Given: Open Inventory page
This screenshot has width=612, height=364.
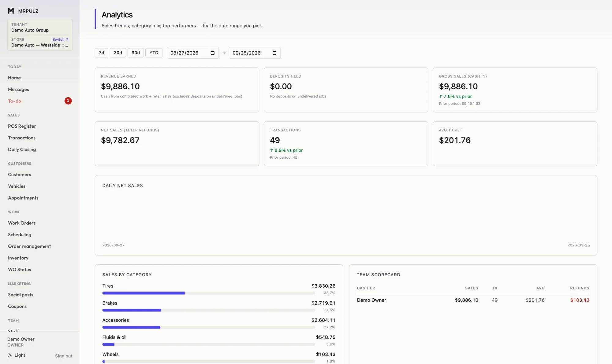Looking at the screenshot, I should click(18, 258).
